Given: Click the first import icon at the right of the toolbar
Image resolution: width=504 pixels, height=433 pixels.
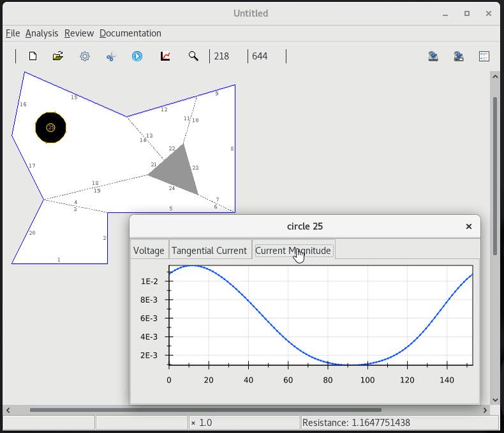Looking at the screenshot, I should 433,56.
